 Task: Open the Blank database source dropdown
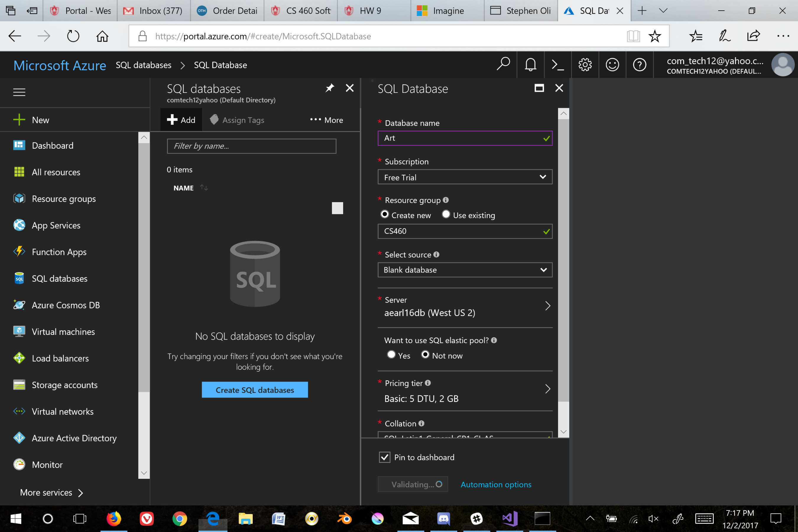coord(465,270)
